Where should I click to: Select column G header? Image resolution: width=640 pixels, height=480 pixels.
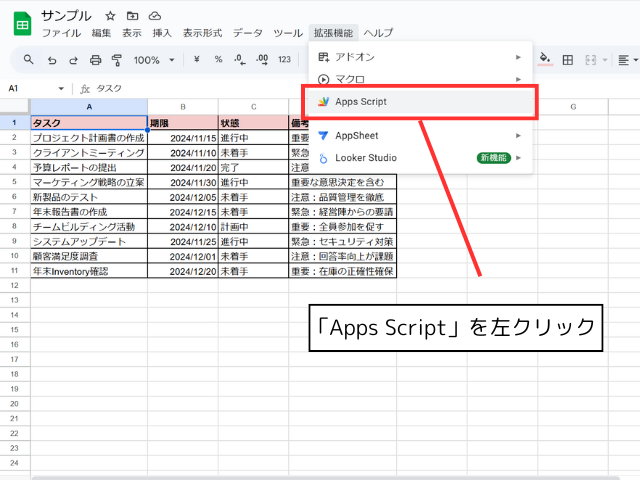[573, 107]
